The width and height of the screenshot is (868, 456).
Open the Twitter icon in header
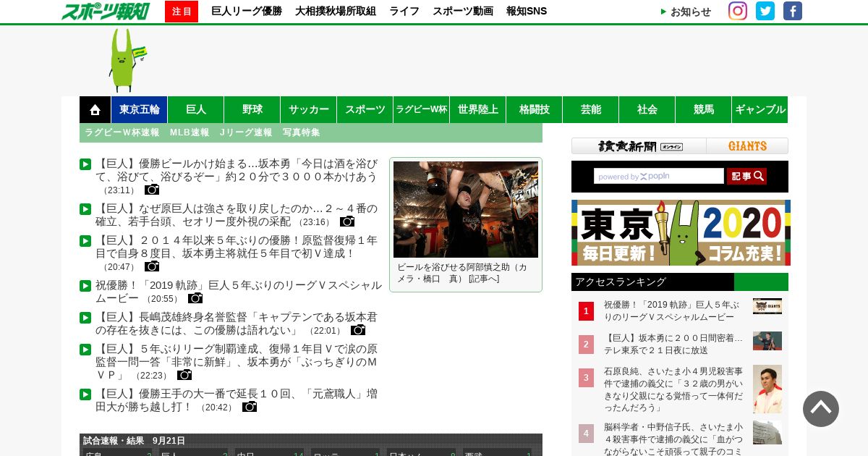pyautogui.click(x=765, y=11)
